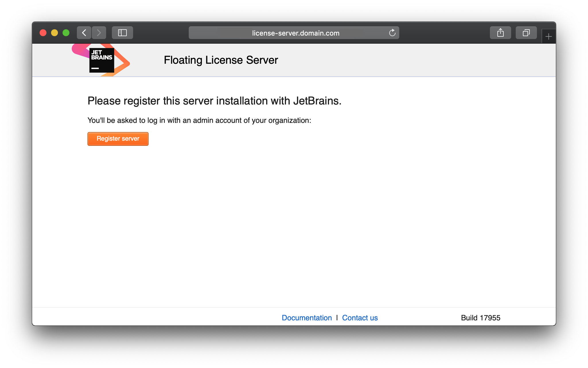This screenshot has height=368, width=588.
Task: Open the Contact us link
Action: [x=359, y=317]
